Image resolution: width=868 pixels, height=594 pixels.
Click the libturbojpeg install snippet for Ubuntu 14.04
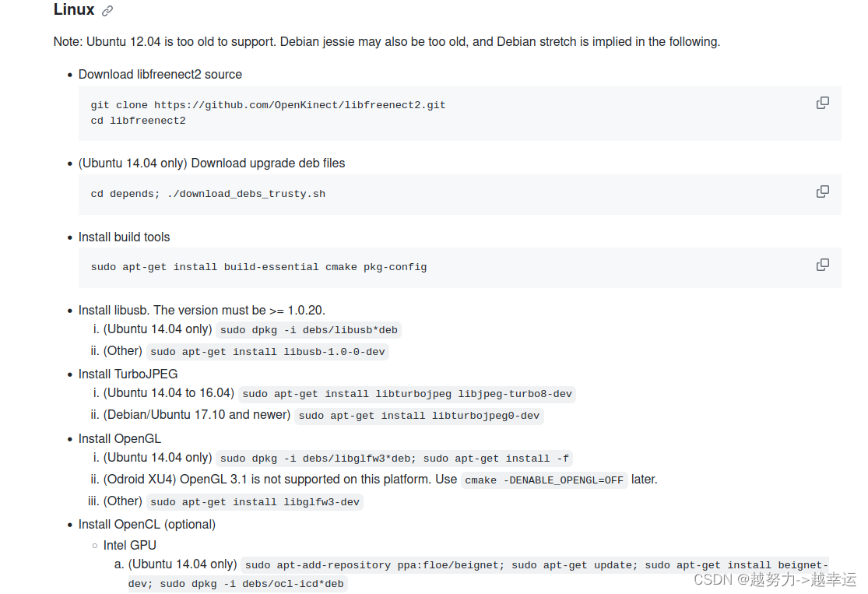click(408, 393)
